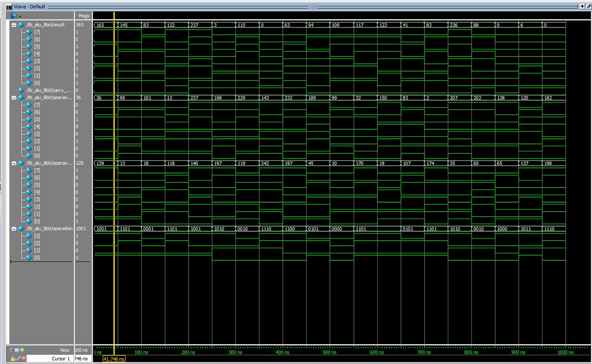Delete Cursor 1 via the red minus icon
The image size is (592, 364).
click(24, 358)
